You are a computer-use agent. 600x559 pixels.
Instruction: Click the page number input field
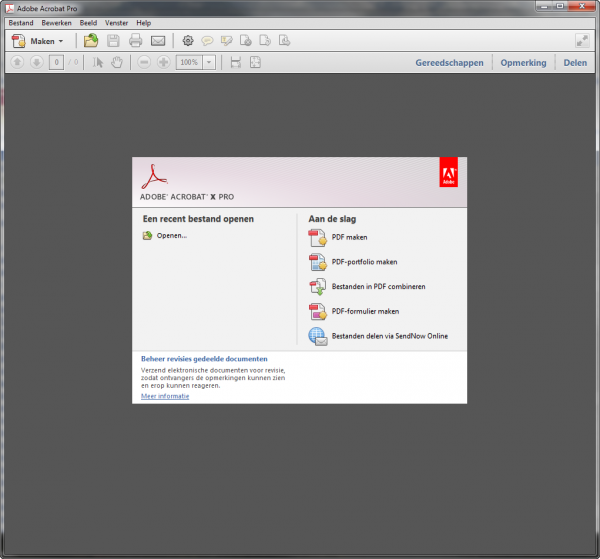point(56,62)
